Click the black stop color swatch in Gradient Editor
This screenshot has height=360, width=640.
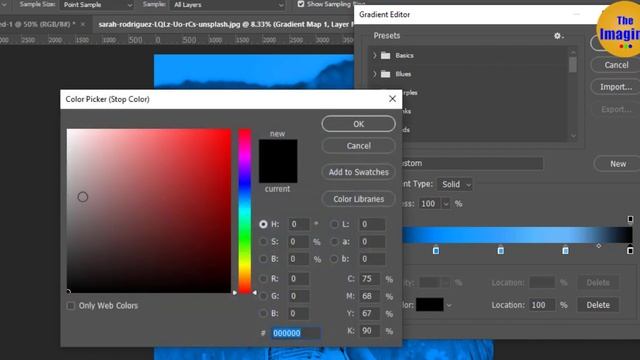429,304
